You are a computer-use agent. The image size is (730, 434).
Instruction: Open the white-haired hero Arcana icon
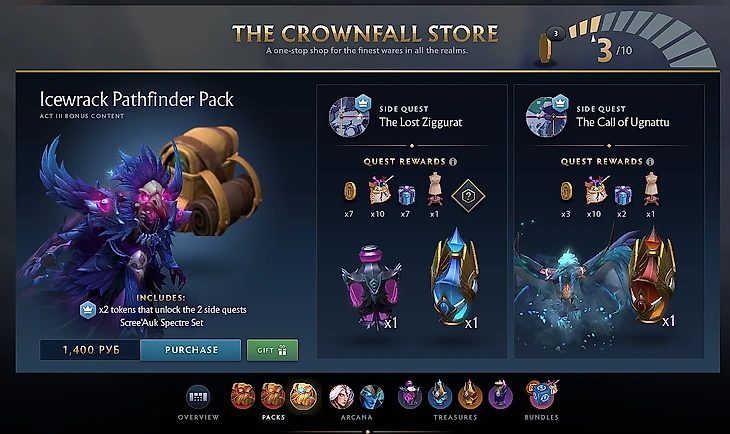[x=341, y=397]
